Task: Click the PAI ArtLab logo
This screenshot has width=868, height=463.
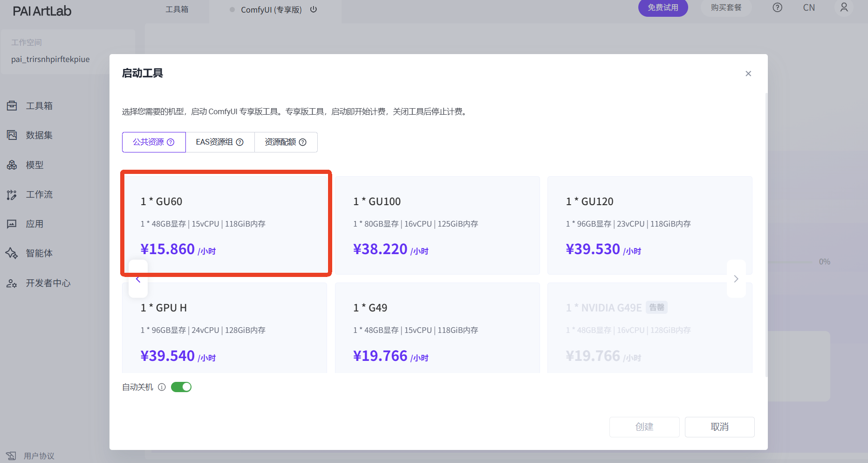Action: click(x=42, y=11)
